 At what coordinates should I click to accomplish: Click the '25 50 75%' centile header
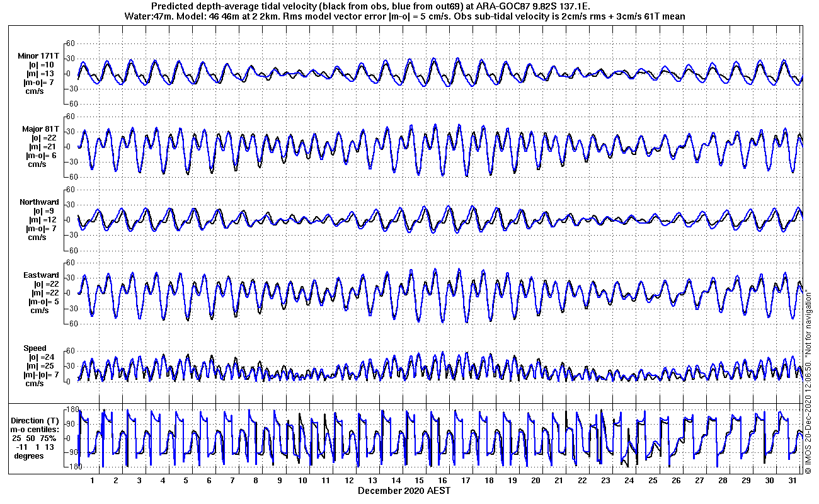(x=35, y=438)
